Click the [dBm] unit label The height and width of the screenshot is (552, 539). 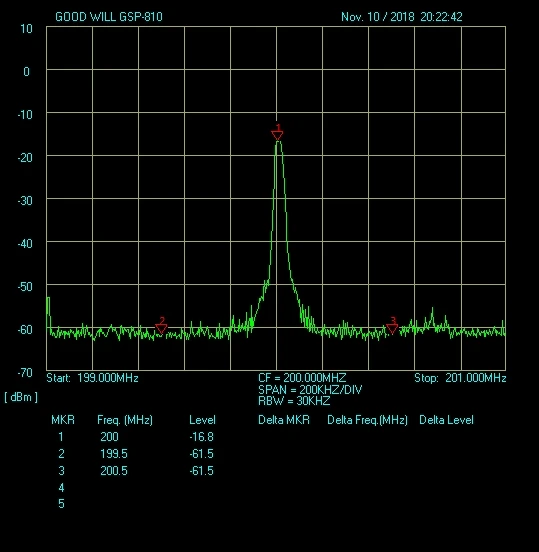(x=21, y=397)
